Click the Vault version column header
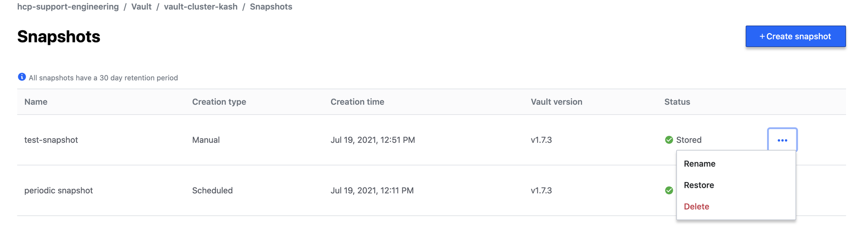This screenshot has width=868, height=235. 556,102
